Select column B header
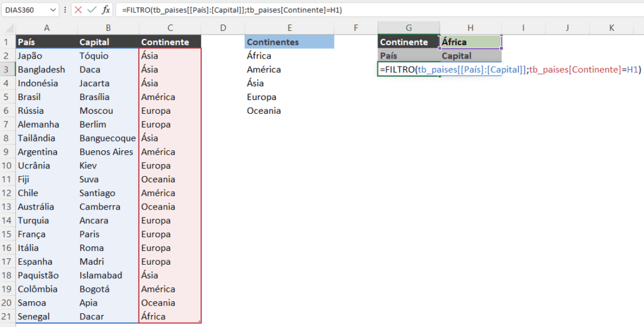 point(108,28)
